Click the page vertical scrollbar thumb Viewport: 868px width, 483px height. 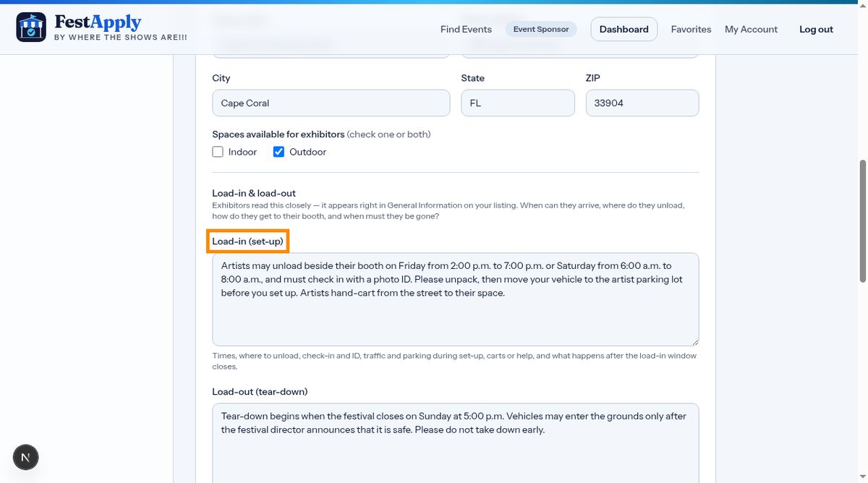coord(862,221)
